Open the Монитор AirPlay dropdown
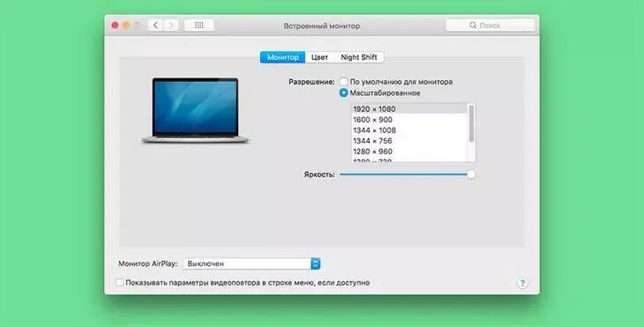This screenshot has width=644, height=327. (251, 264)
